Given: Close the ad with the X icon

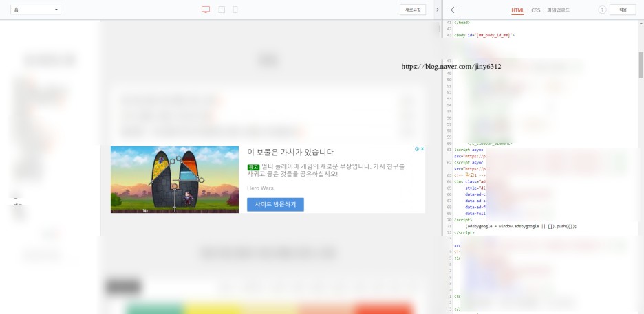Looking at the screenshot, I should [x=422, y=149].
